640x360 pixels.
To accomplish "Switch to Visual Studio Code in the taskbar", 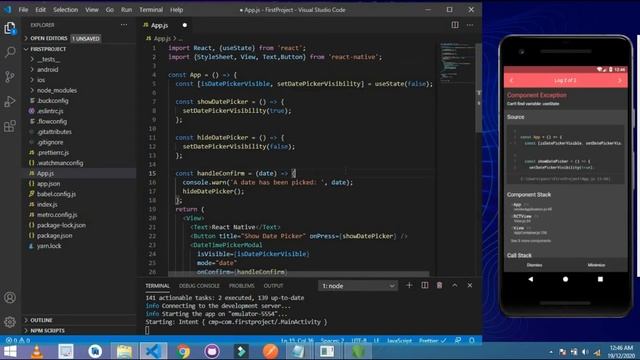I will (x=153, y=351).
